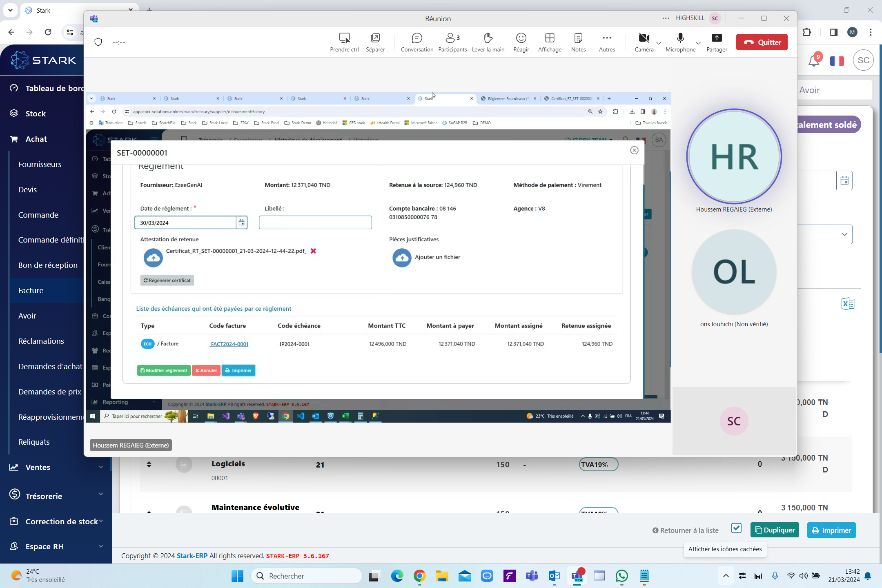Expand Correction de stock section
This screenshot has width=882, height=588.
(56, 521)
